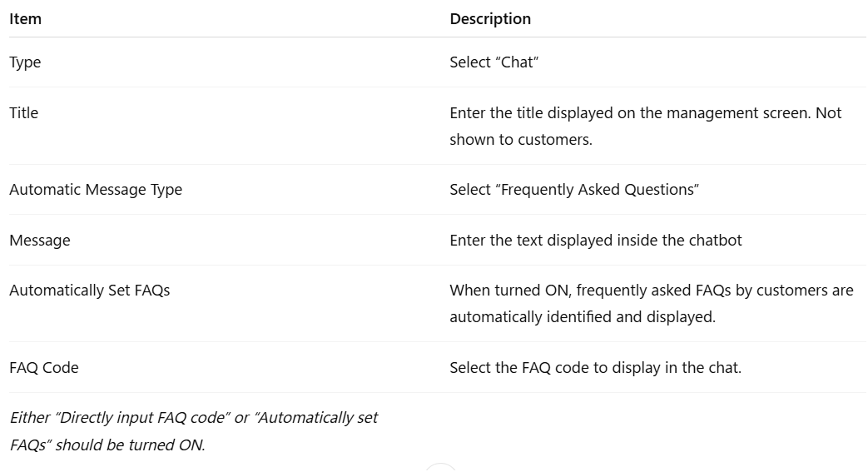Click 'automatically identified and displayed.' text line
The width and height of the screenshot is (868, 472).
583,317
